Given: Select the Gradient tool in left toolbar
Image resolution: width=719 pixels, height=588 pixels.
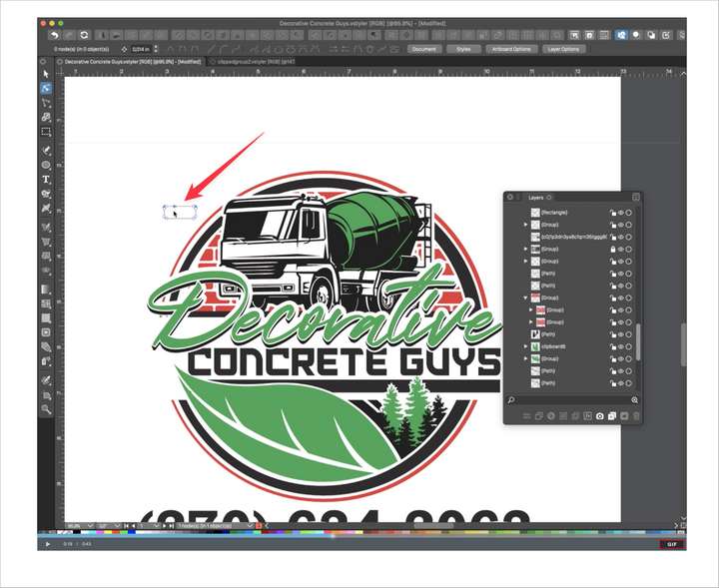Looking at the screenshot, I should [46, 290].
